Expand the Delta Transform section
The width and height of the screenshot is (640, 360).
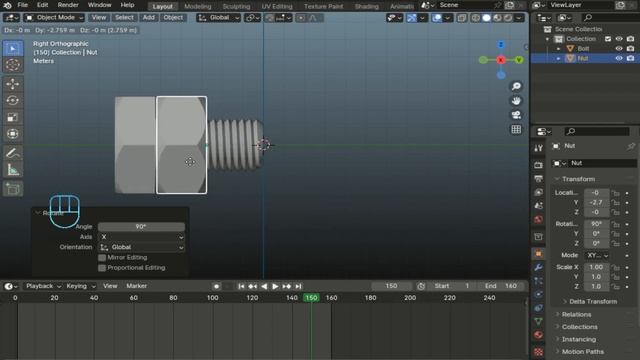[593, 301]
